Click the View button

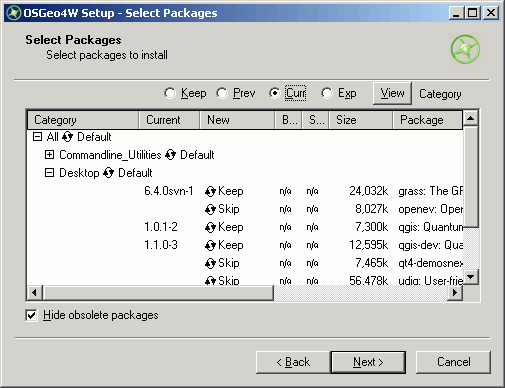click(392, 93)
